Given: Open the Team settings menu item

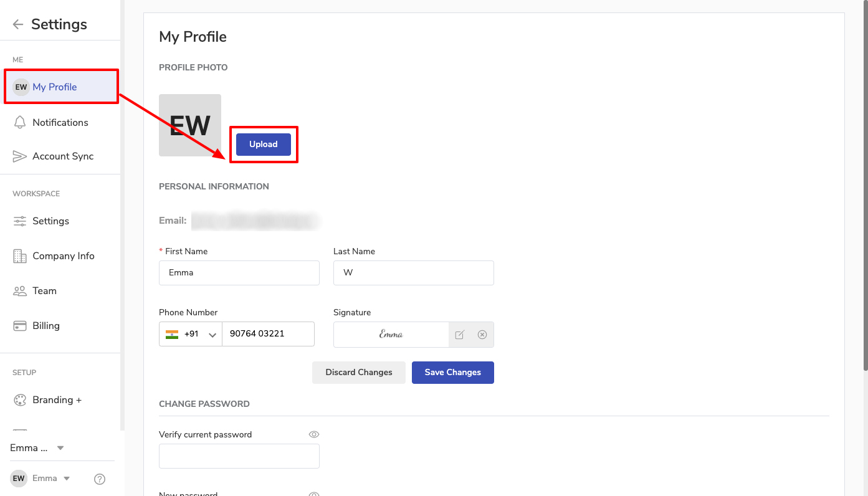Looking at the screenshot, I should coord(44,291).
